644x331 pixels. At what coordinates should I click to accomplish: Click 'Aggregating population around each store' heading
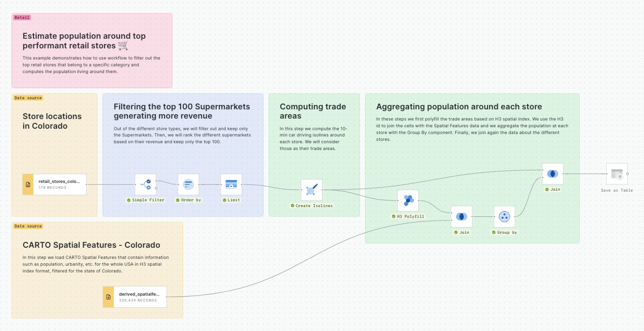tap(459, 106)
